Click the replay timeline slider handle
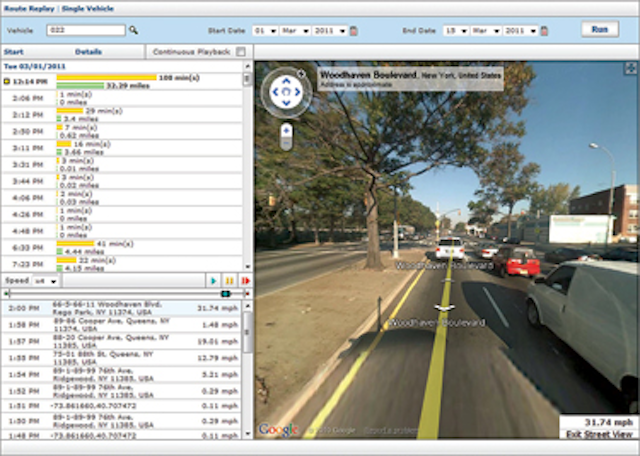The height and width of the screenshot is (456, 640). coord(225,294)
